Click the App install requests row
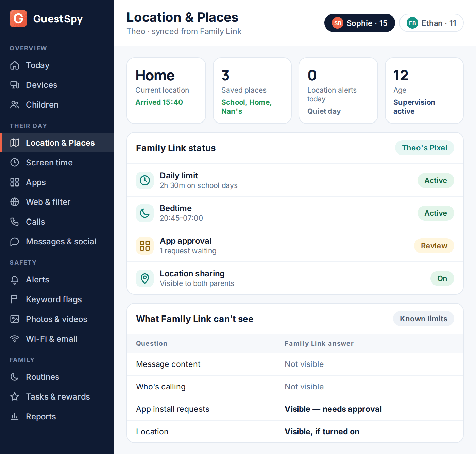The height and width of the screenshot is (454, 476). pyautogui.click(x=295, y=409)
